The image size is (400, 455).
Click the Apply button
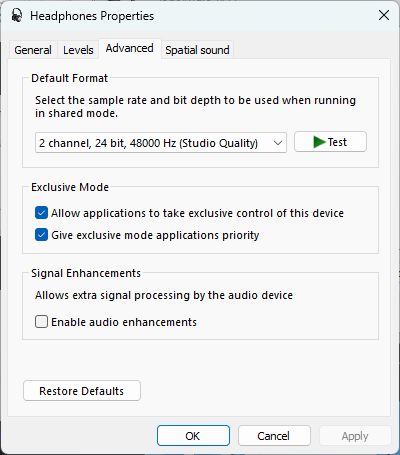(355, 436)
